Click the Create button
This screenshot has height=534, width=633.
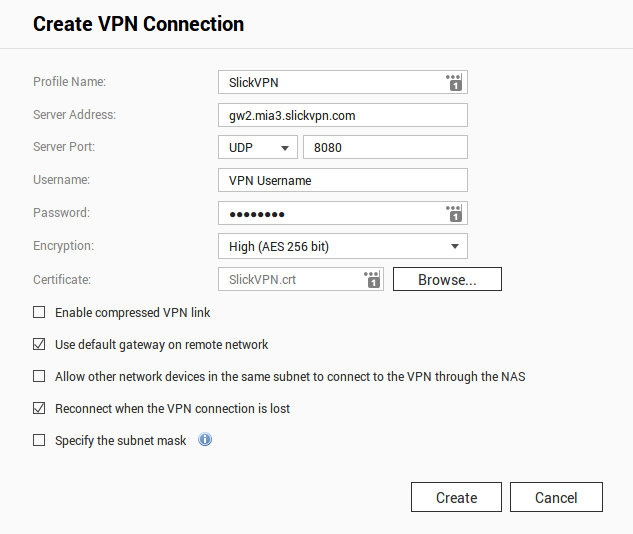pyautogui.click(x=456, y=497)
